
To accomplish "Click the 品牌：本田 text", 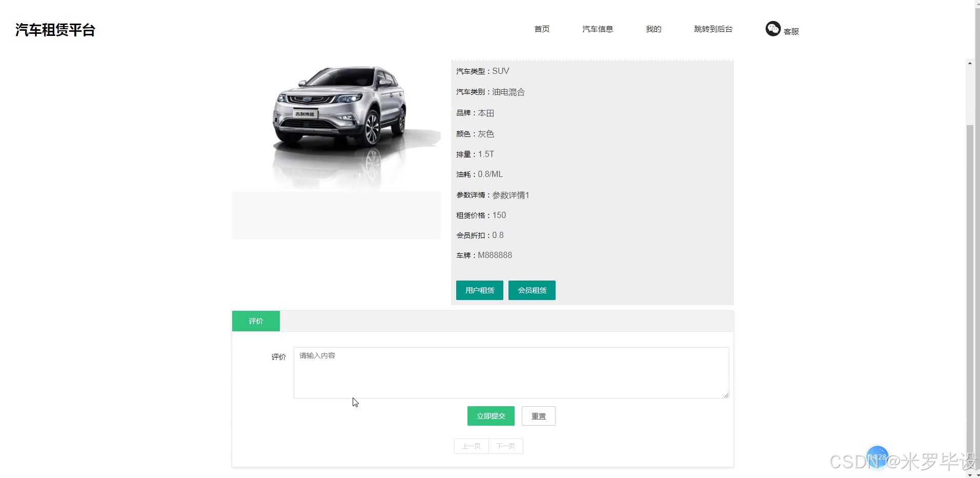I will [475, 113].
